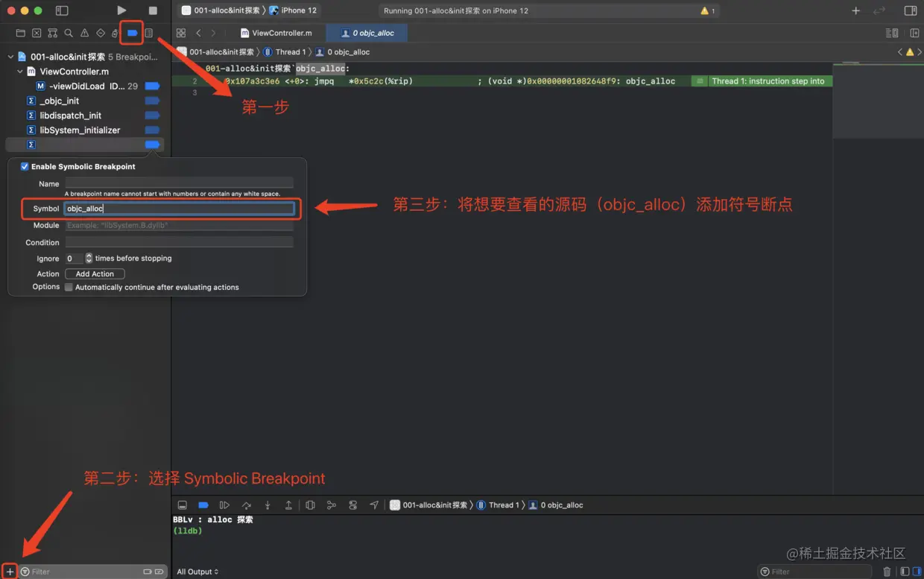Adjust the Ignore count stepper
This screenshot has height=579, width=924.
(x=89, y=259)
